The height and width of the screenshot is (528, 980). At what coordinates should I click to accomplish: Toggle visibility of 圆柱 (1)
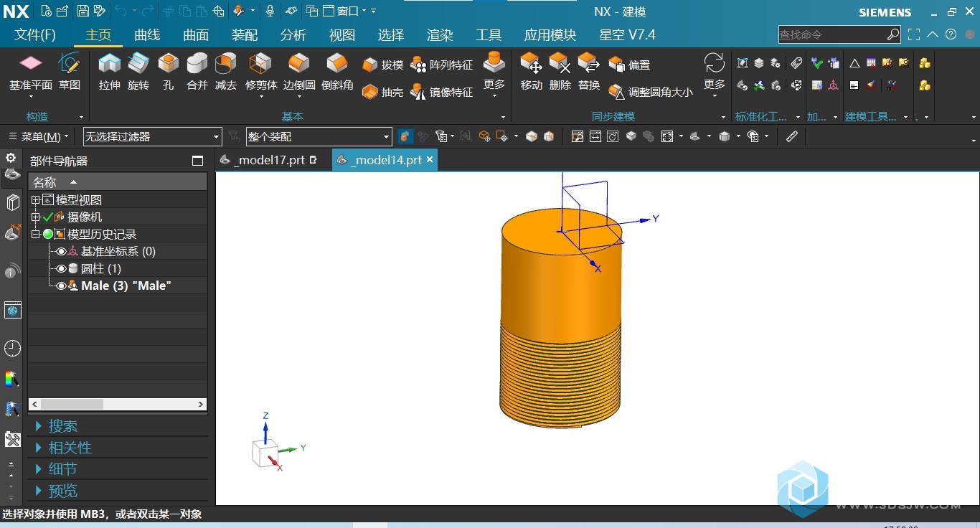pos(61,268)
